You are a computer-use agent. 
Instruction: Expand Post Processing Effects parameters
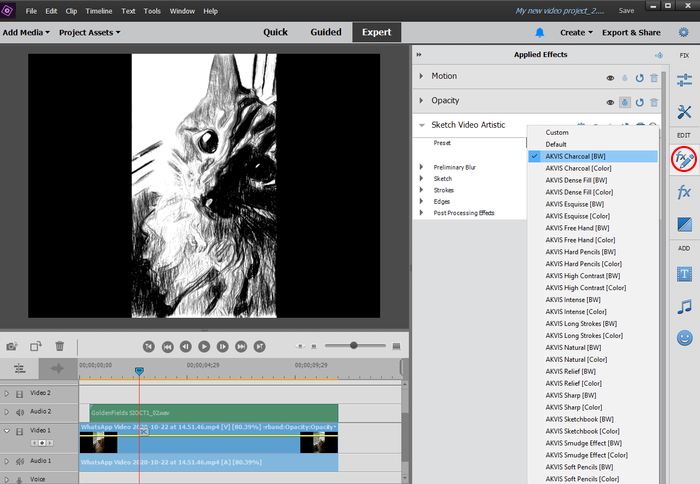click(421, 213)
